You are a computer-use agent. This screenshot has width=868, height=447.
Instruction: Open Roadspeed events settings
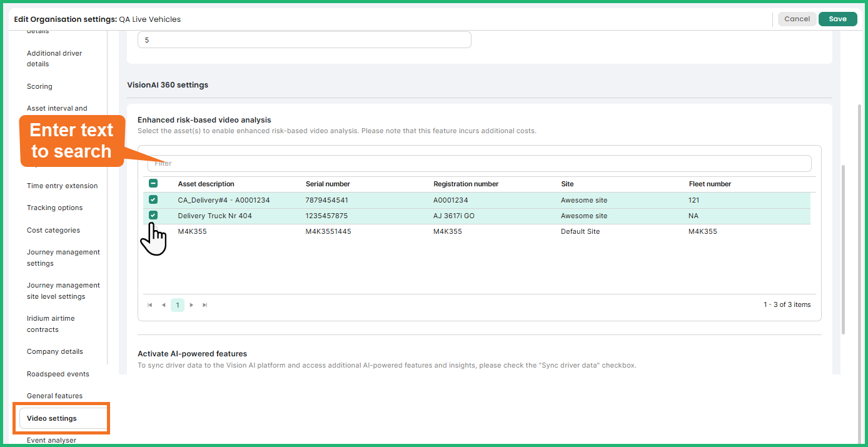pyautogui.click(x=58, y=373)
